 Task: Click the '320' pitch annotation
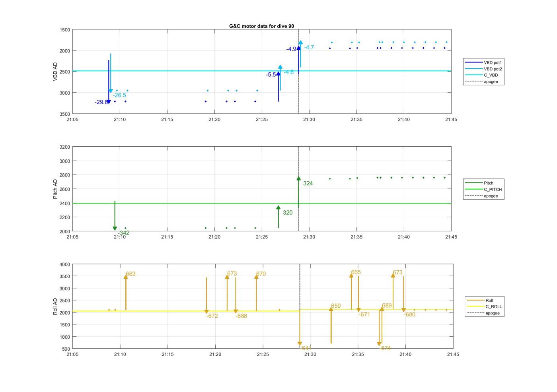(x=288, y=213)
